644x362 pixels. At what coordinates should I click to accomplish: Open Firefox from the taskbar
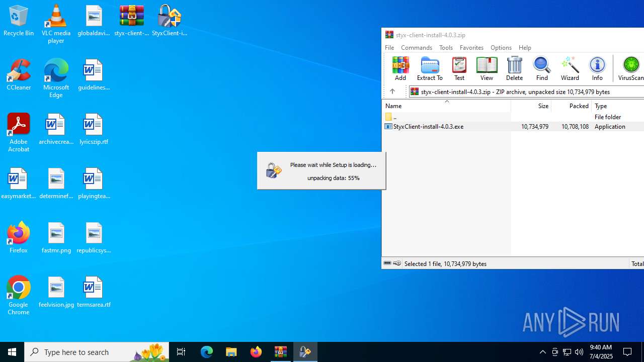pyautogui.click(x=256, y=352)
